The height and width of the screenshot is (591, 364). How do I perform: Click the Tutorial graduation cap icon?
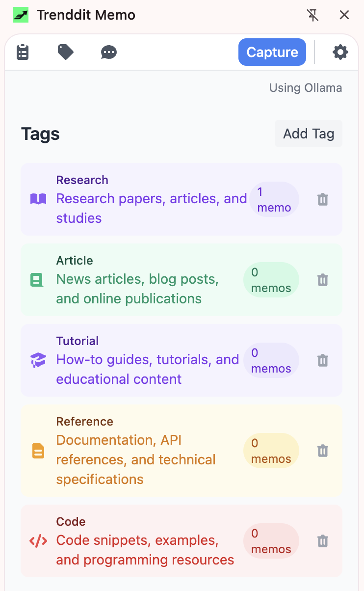pyautogui.click(x=38, y=360)
